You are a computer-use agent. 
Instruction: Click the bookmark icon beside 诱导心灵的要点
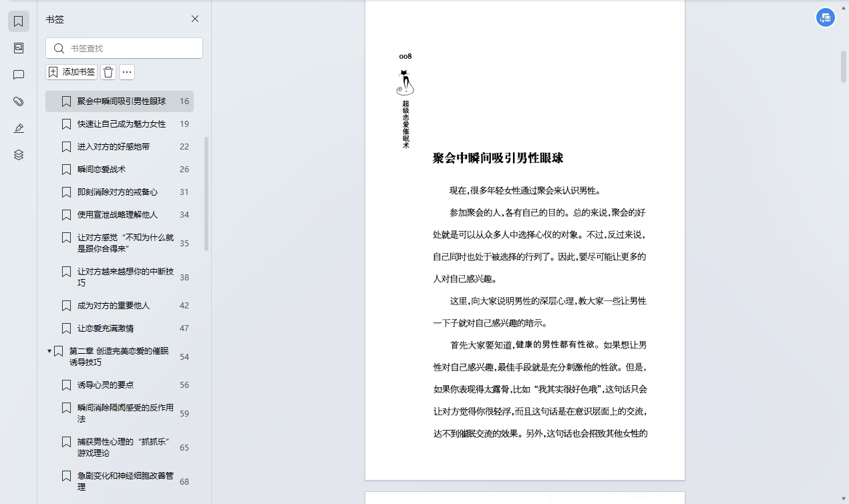click(66, 385)
